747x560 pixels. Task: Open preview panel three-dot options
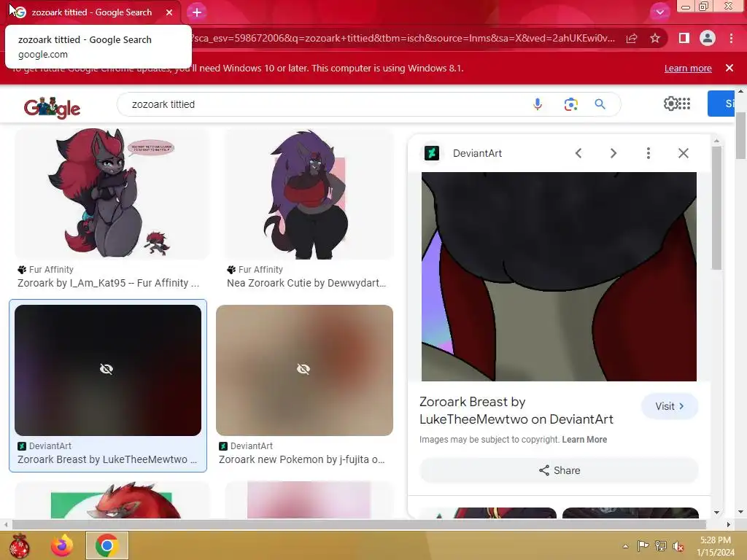649,153
